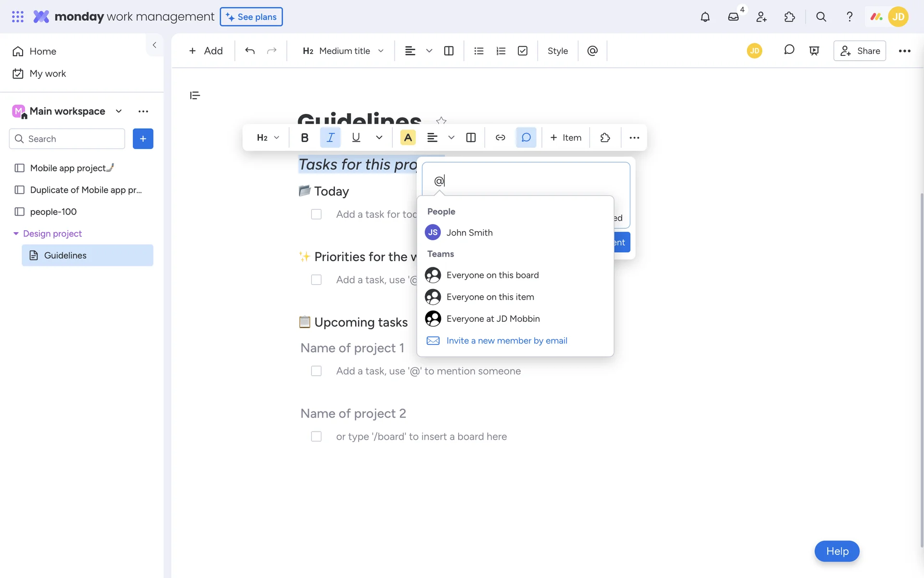Check the '/board' hint line checkbox
The width and height of the screenshot is (924, 578).
click(316, 436)
